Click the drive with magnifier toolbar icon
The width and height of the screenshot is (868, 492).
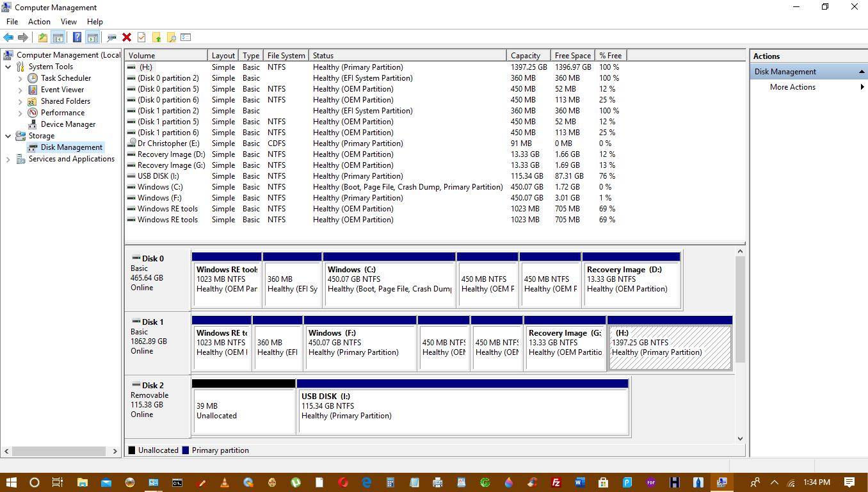[112, 37]
